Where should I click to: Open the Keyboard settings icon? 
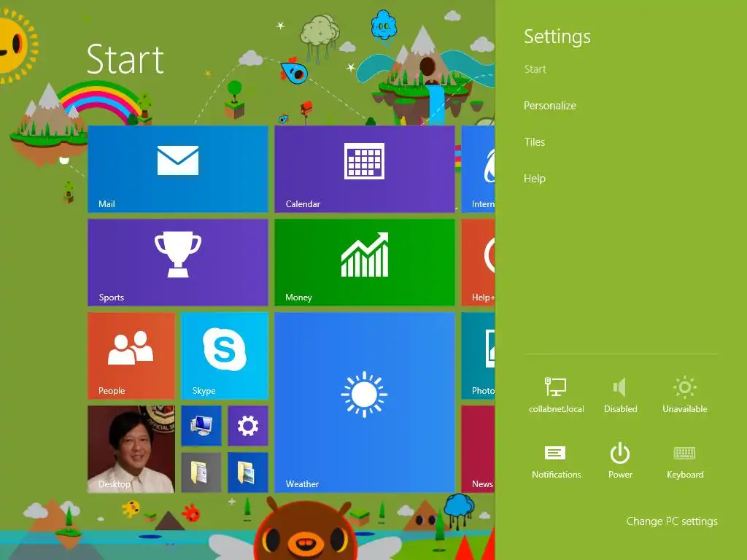click(x=684, y=461)
